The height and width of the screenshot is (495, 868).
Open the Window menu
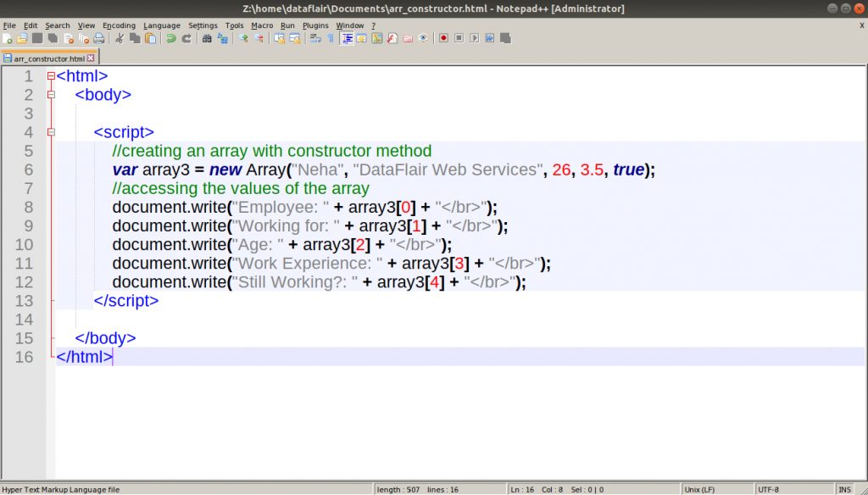coord(350,25)
